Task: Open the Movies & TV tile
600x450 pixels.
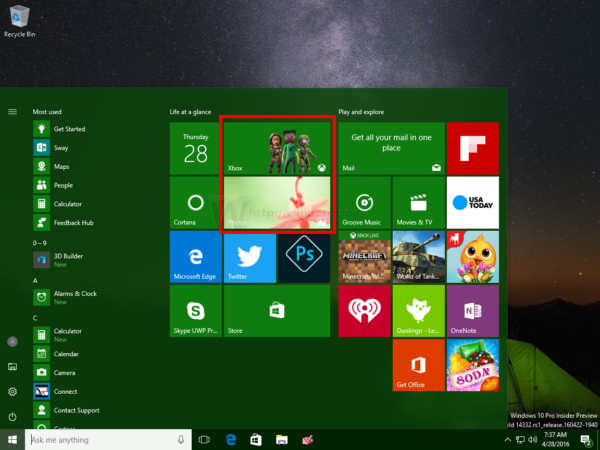Action: pyautogui.click(x=418, y=203)
